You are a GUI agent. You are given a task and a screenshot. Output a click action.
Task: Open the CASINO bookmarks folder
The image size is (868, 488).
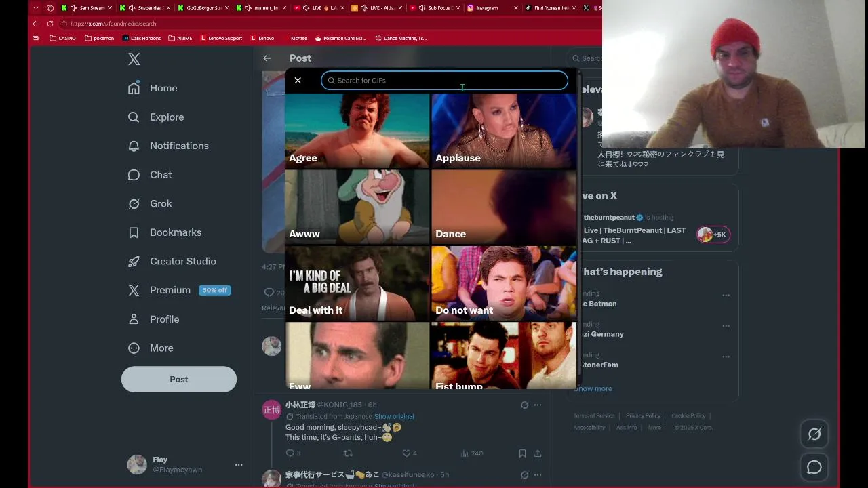coord(64,38)
